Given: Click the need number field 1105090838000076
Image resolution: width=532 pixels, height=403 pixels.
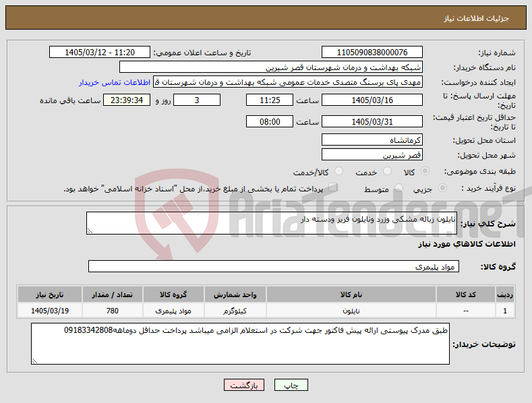Looking at the screenshot, I should (x=372, y=53).
